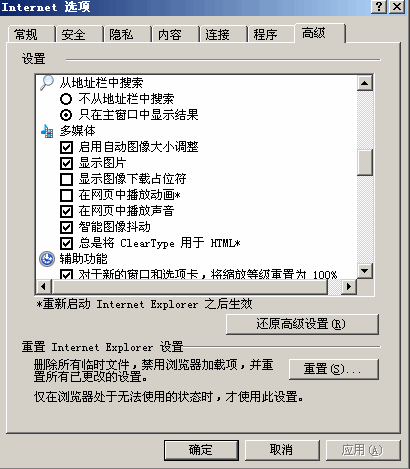
Task: Click the horizontal scrollbar right arrow
Action: 349,286
